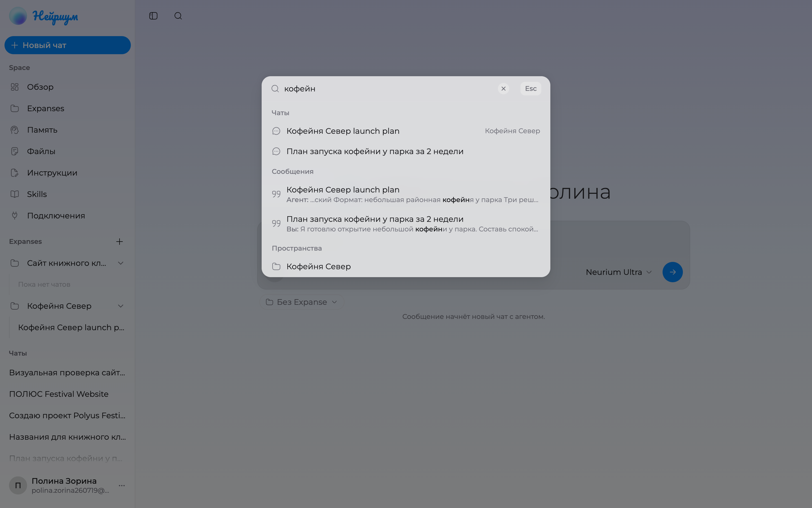Open search from the top toolbar magnifier
Image resolution: width=812 pixels, height=508 pixels.
[x=178, y=16]
